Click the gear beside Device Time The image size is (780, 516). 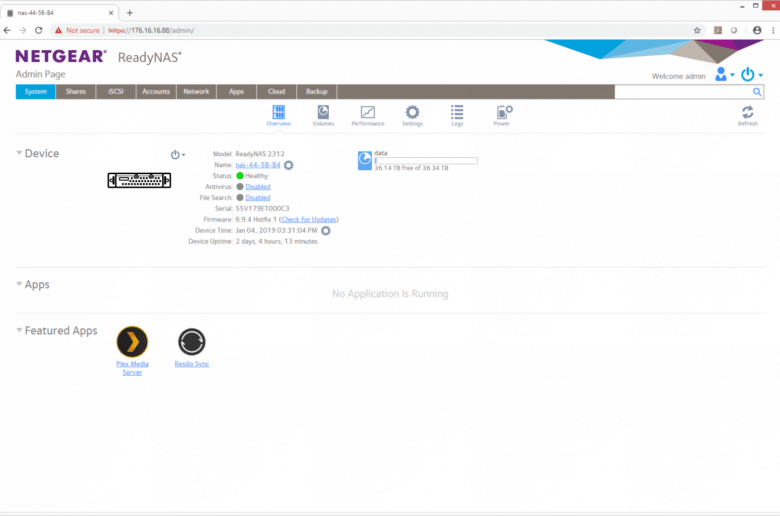click(326, 230)
